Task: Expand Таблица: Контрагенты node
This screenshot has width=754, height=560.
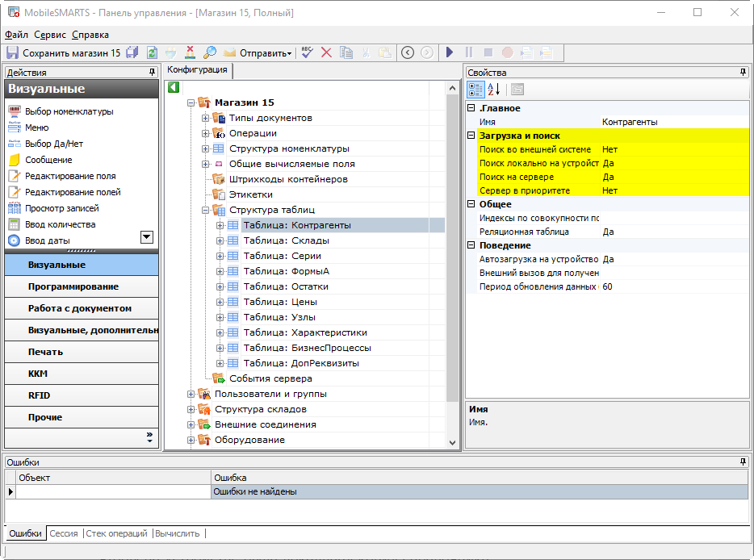Action: [x=220, y=225]
